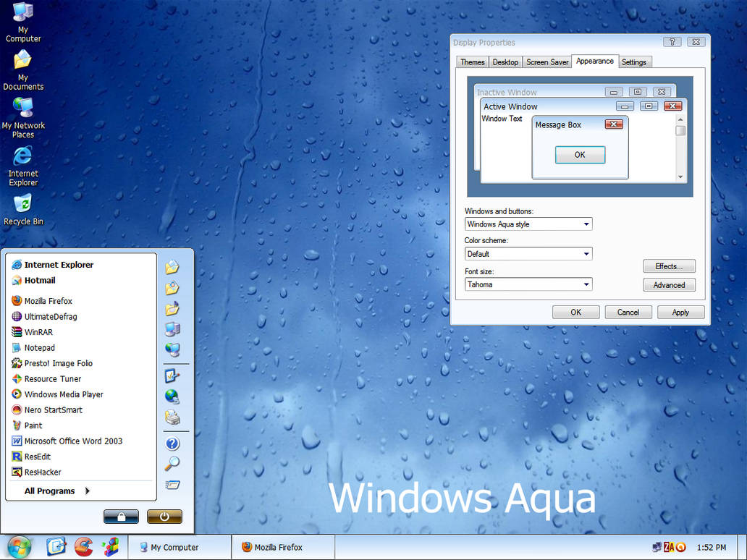Switch to the Settings tab
Viewport: 747px width, 560px height.
click(633, 62)
